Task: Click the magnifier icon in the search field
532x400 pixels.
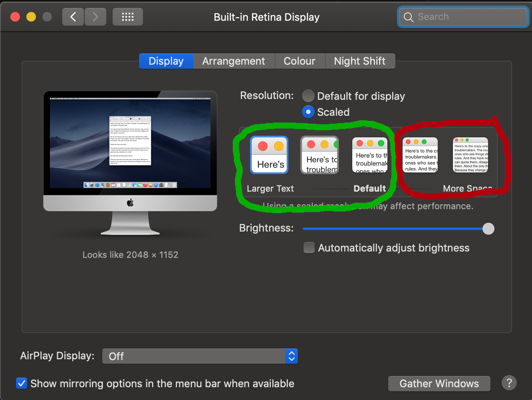Action: tap(408, 17)
